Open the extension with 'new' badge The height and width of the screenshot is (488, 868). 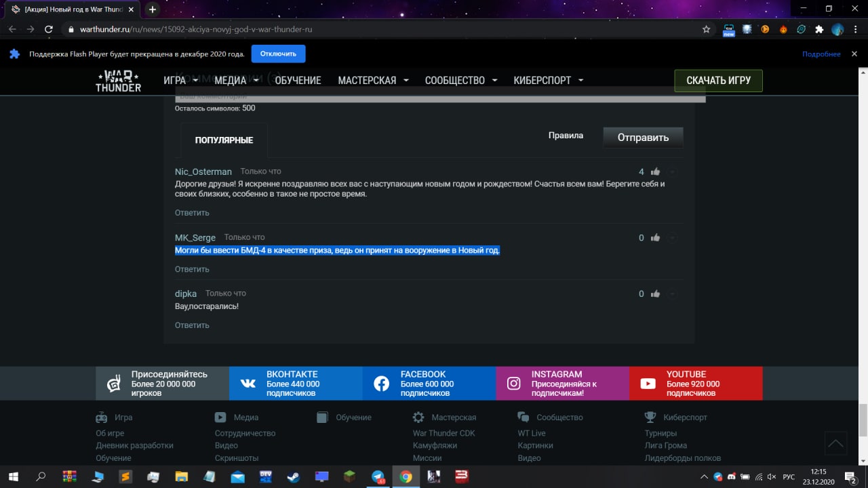pos(729,30)
